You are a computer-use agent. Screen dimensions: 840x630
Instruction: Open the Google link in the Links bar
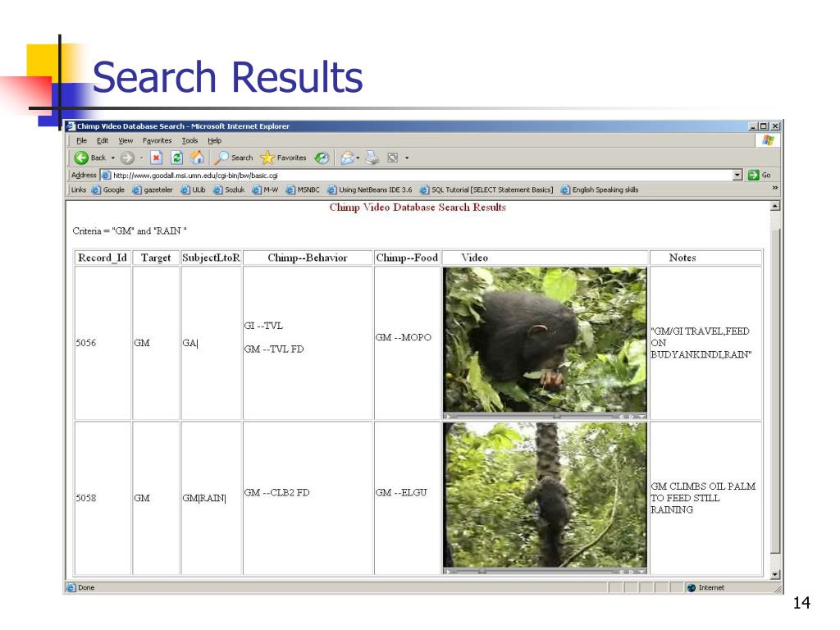108,189
